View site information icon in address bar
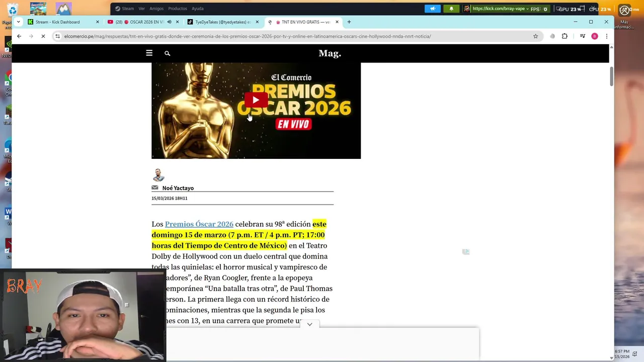Viewport: 644px width, 362px height. point(58,36)
